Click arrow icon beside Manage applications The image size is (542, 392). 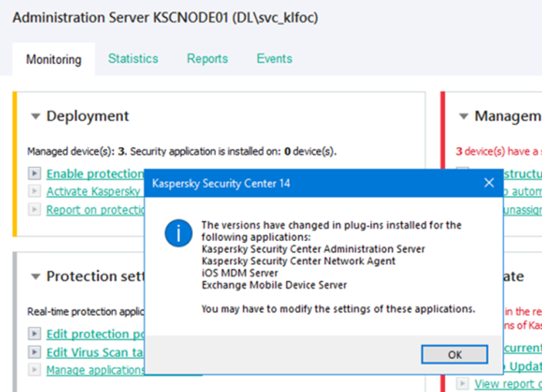(x=33, y=370)
